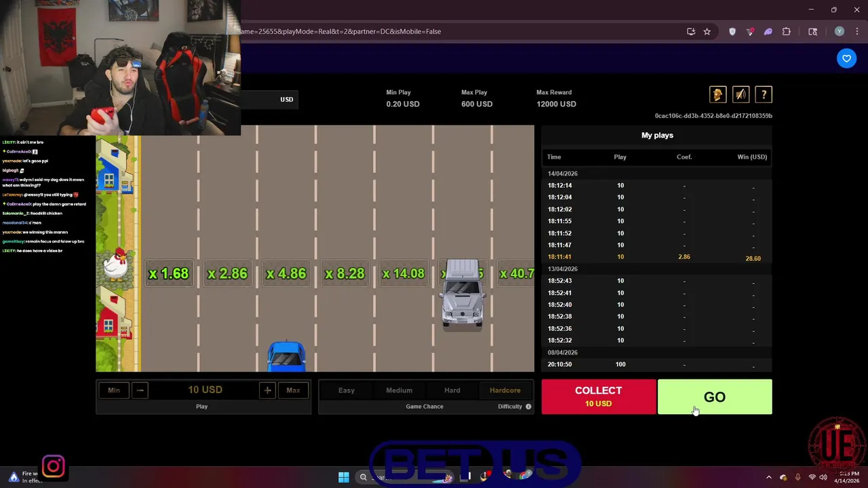The width and height of the screenshot is (868, 488).
Task: Click the red COLLECT 10 USD button
Action: pyautogui.click(x=598, y=396)
